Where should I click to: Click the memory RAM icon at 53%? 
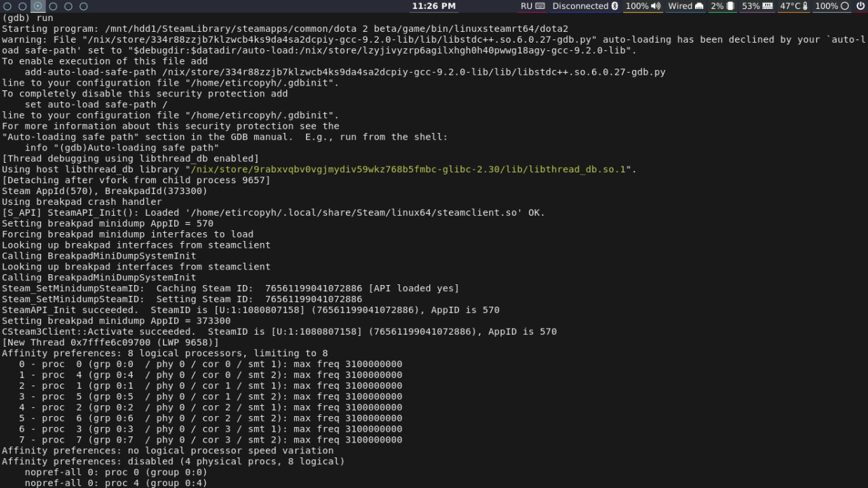pyautogui.click(x=768, y=6)
